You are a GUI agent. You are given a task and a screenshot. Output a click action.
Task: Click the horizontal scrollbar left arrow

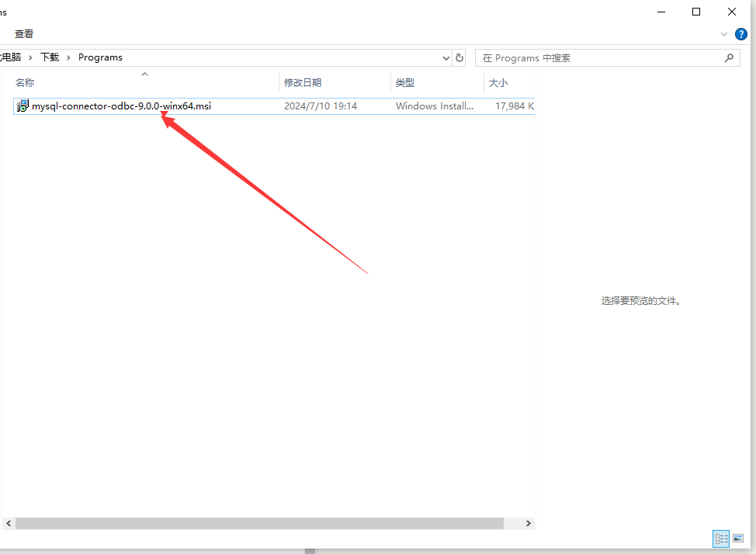click(9, 523)
